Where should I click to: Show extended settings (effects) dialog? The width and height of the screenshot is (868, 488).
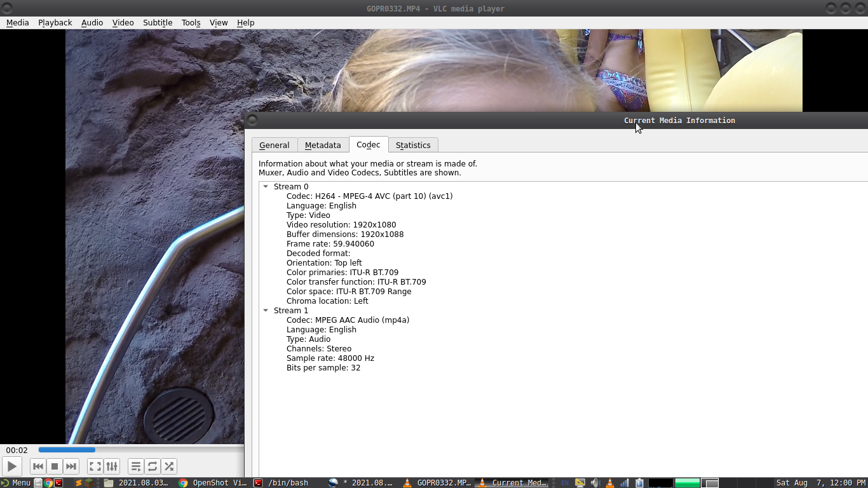(112, 466)
